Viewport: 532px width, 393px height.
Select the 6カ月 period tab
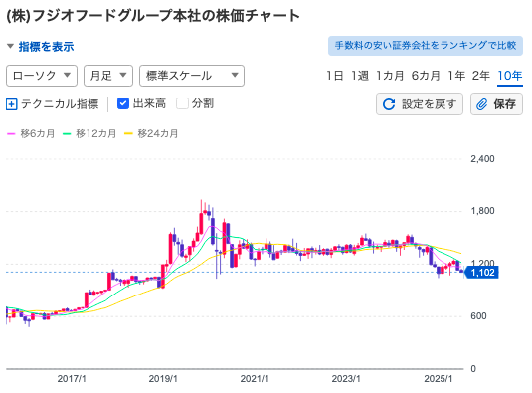click(x=426, y=76)
